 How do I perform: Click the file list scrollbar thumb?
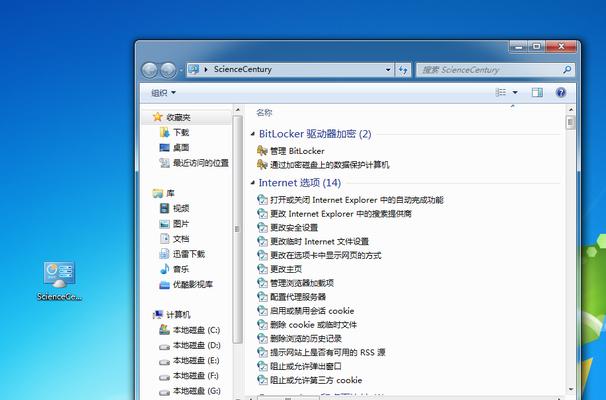pyautogui.click(x=570, y=123)
